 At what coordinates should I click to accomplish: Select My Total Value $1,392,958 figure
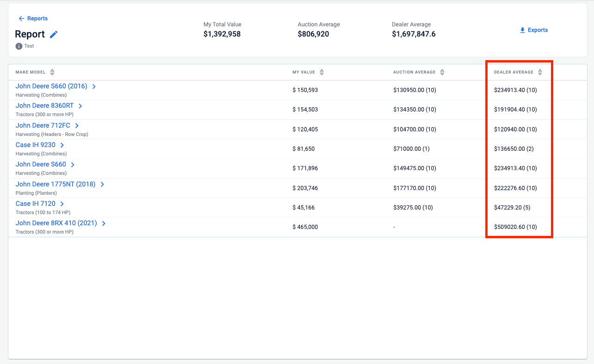(x=222, y=34)
